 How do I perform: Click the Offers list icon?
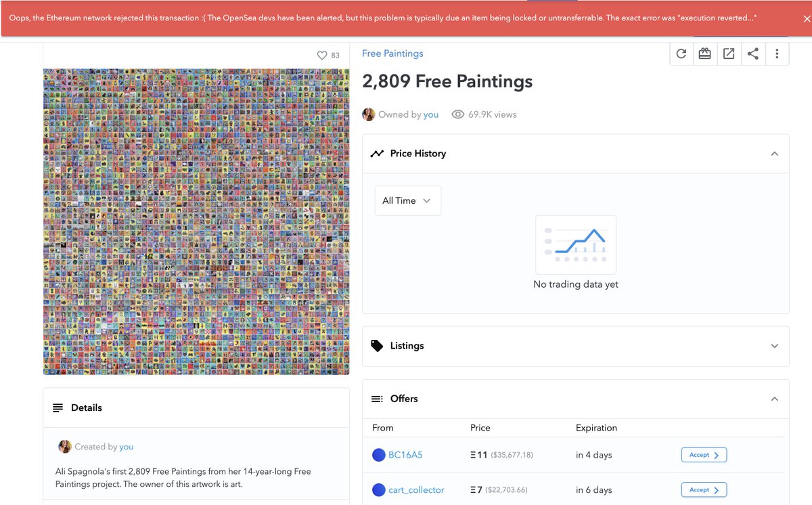point(377,399)
